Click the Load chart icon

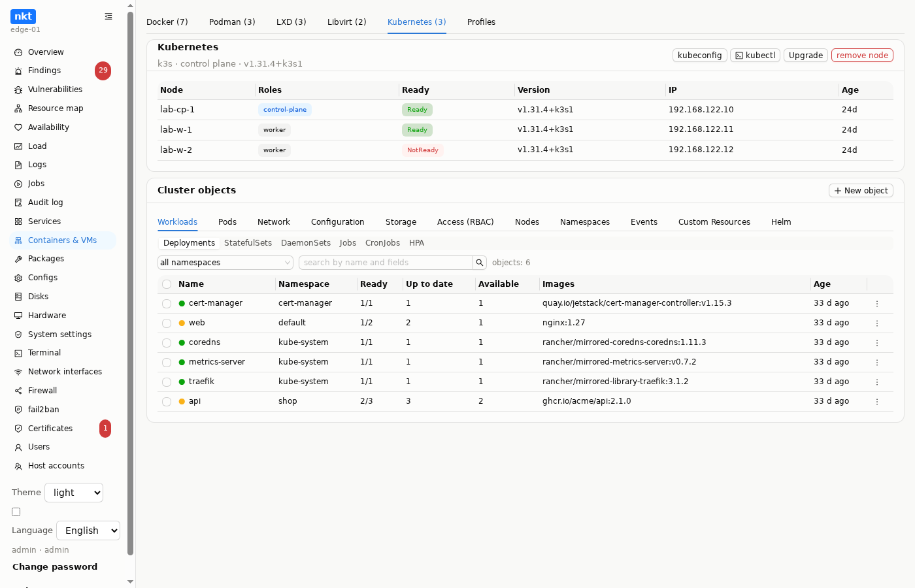point(18,146)
